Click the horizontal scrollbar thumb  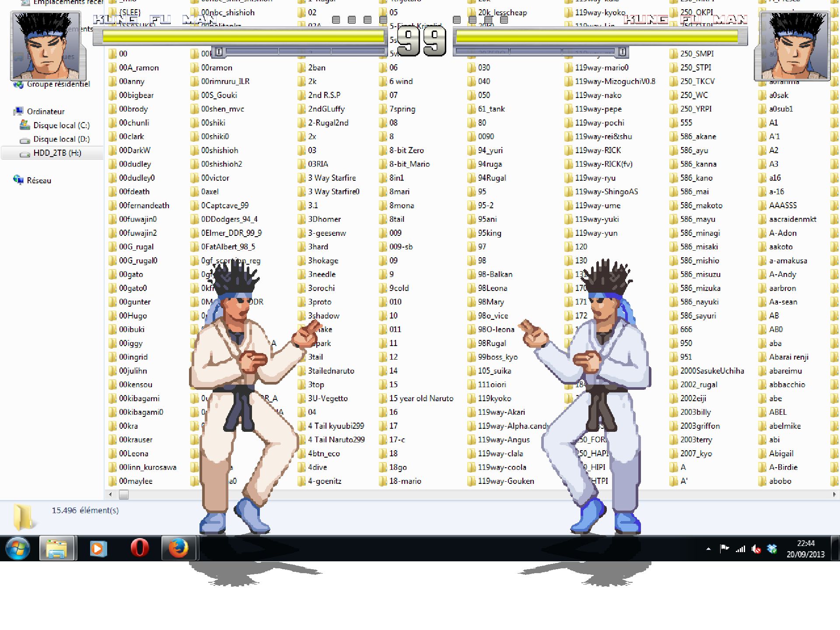[x=124, y=495]
